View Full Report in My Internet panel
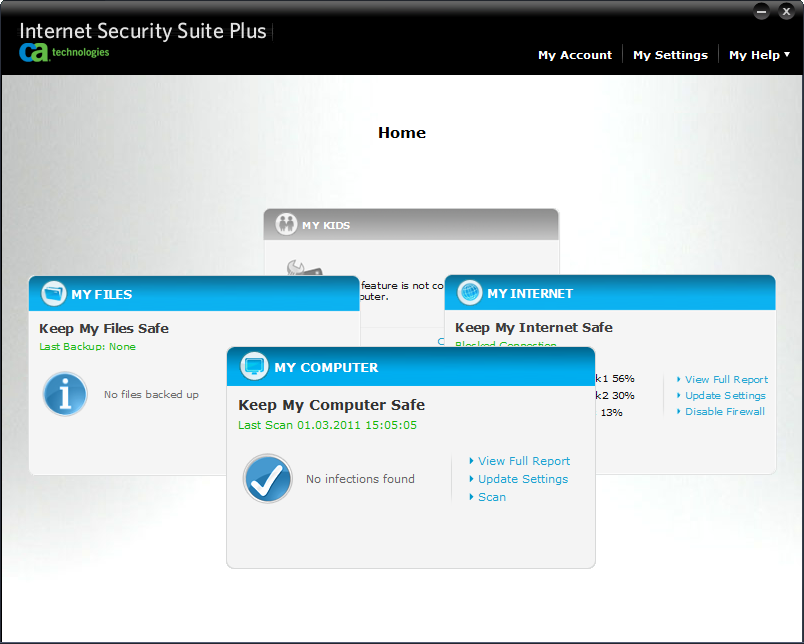 [x=726, y=379]
